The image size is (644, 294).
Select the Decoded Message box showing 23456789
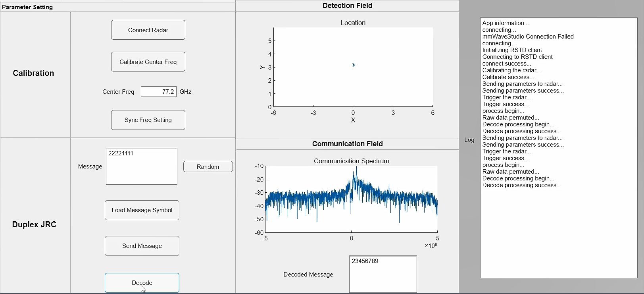click(x=383, y=274)
